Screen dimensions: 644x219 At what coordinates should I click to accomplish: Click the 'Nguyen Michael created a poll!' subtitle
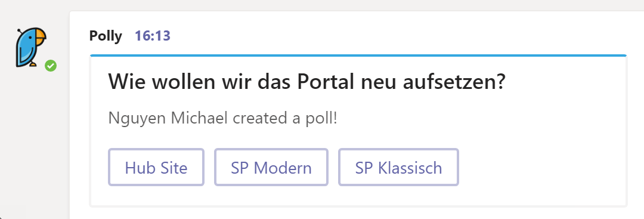pos(223,119)
